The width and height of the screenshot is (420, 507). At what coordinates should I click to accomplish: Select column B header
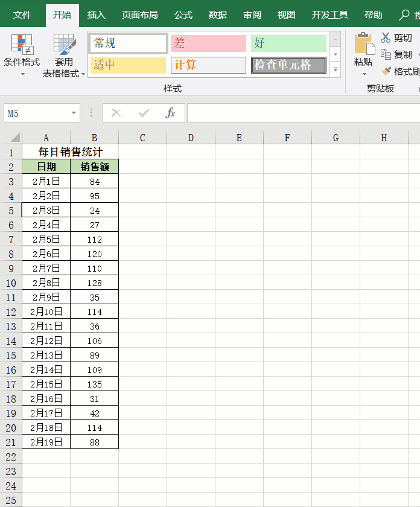[94, 138]
